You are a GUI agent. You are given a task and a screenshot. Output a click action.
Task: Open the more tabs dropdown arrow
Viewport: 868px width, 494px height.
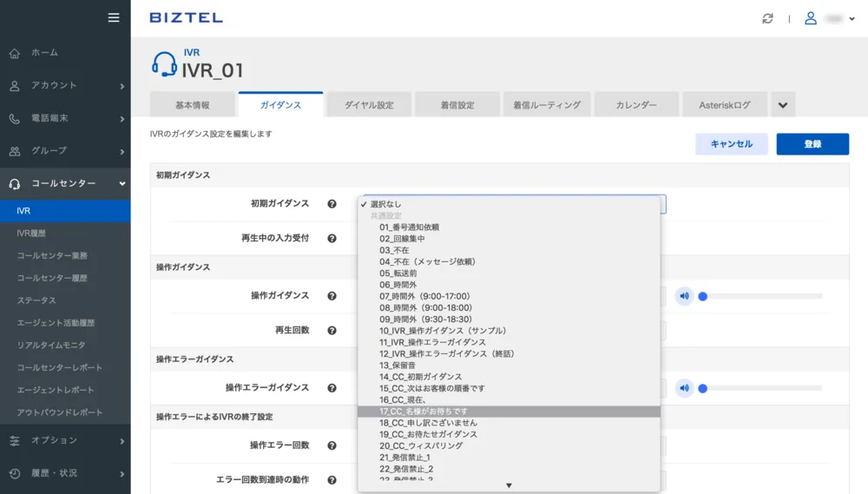click(x=783, y=105)
